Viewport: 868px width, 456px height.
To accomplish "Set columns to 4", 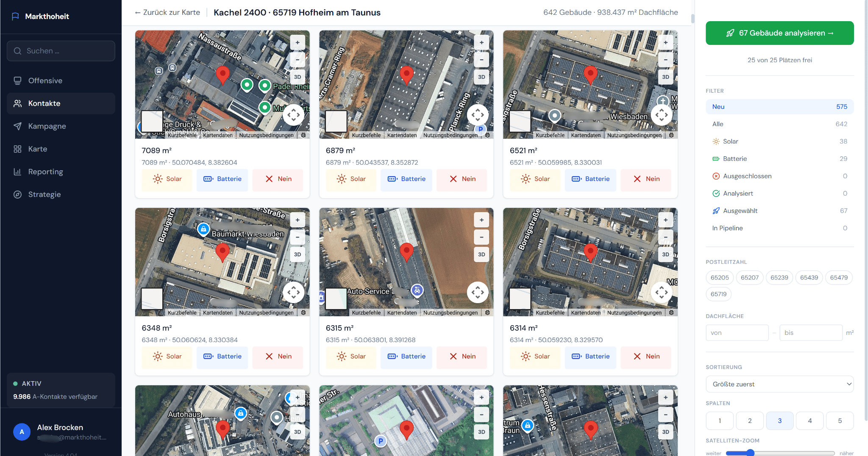I will pyautogui.click(x=810, y=421).
